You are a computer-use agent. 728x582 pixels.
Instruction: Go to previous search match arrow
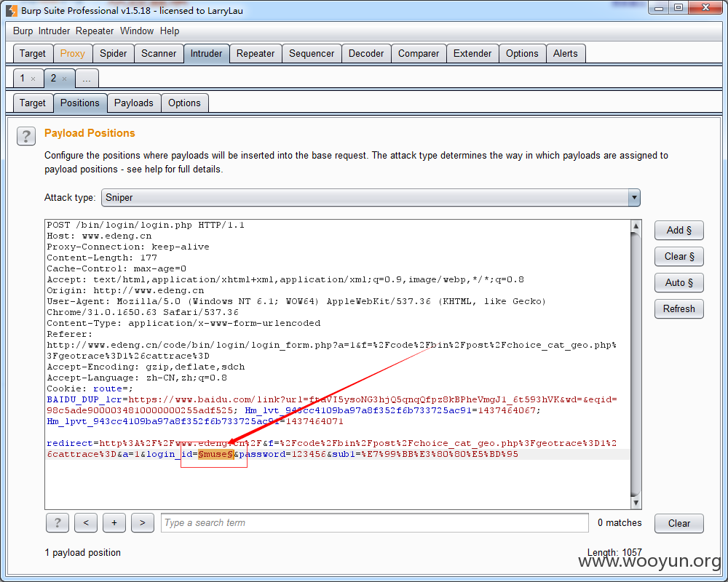[x=86, y=522]
